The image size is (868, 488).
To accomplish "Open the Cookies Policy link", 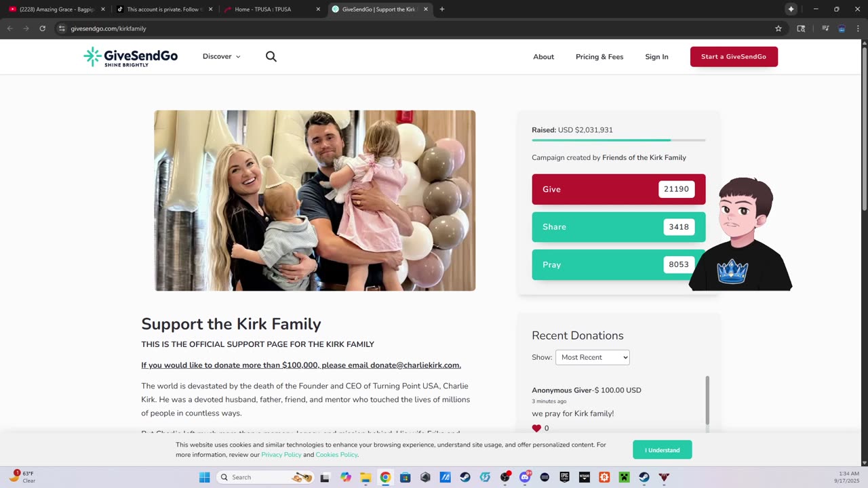I will point(336,455).
